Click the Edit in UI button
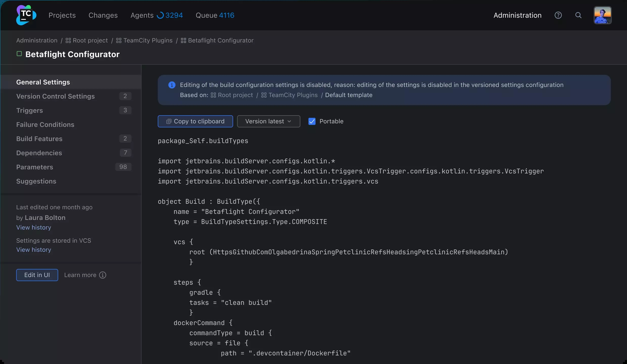 (37, 275)
